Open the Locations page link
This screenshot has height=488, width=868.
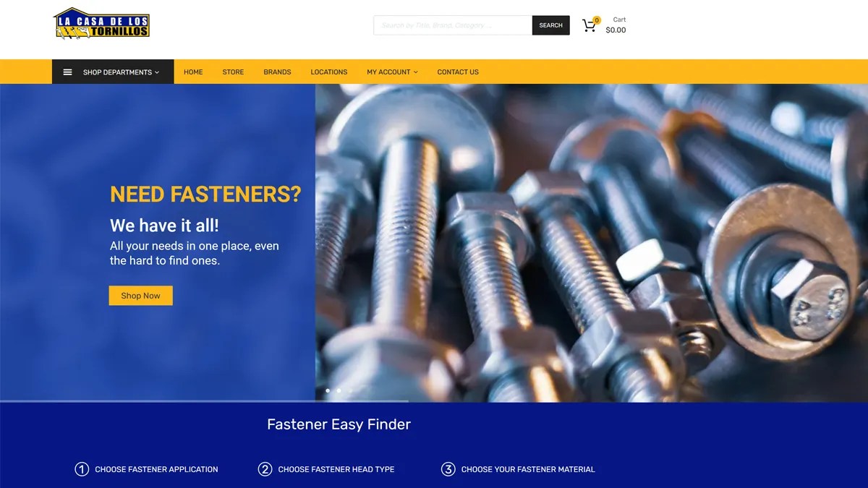tap(329, 72)
